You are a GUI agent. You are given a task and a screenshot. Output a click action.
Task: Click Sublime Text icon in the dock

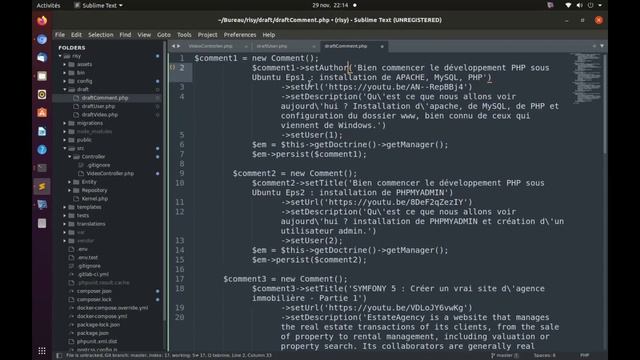pos(42,187)
